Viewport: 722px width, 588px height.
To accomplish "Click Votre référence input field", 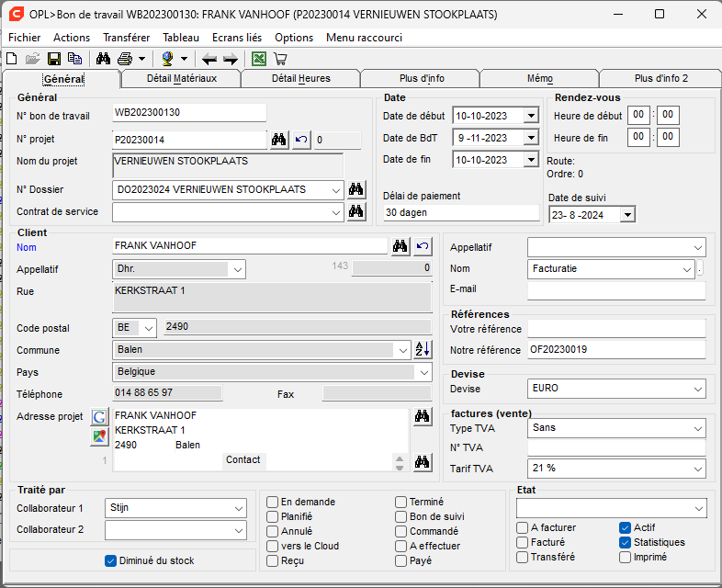I will tap(616, 329).
